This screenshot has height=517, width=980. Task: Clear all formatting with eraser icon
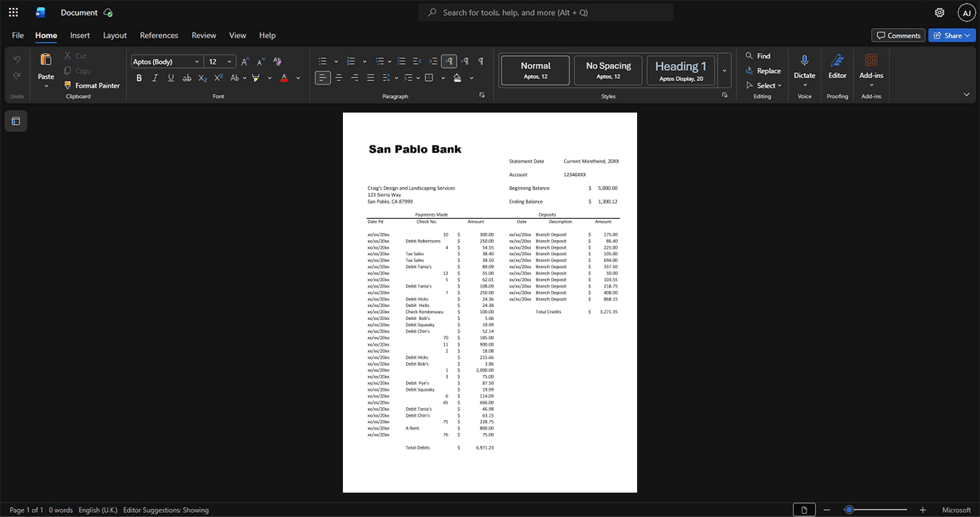[x=278, y=62]
